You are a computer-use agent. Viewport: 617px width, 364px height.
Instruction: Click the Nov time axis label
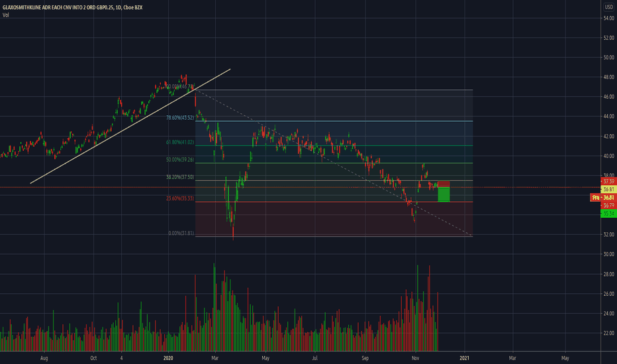[415, 358]
